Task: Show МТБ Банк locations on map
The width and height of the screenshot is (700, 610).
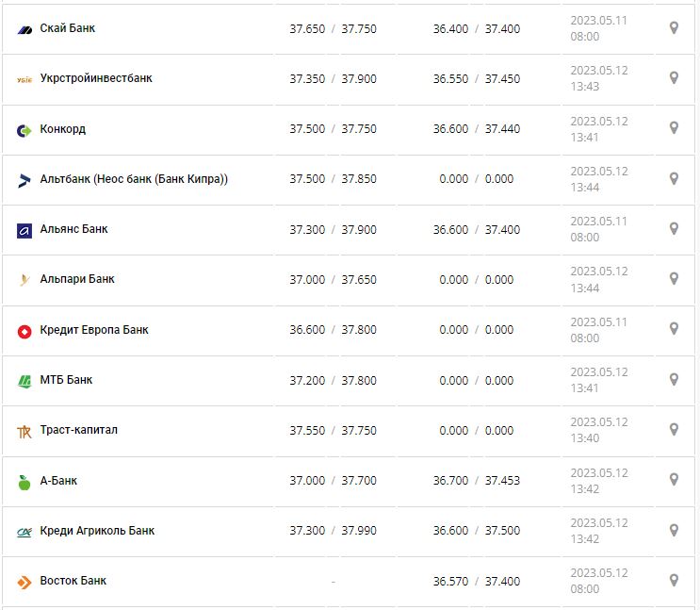Action: [x=674, y=379]
